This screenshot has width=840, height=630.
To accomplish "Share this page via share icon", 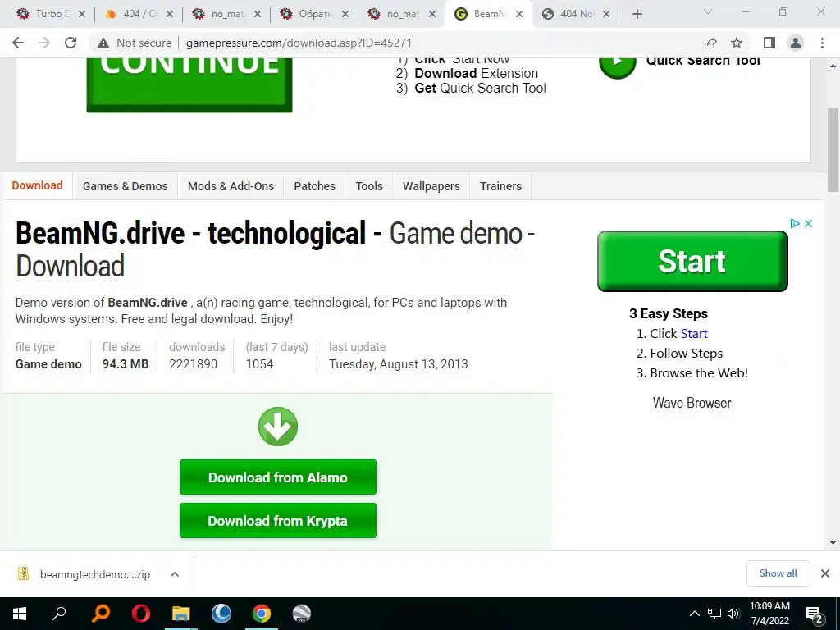I will coord(710,43).
